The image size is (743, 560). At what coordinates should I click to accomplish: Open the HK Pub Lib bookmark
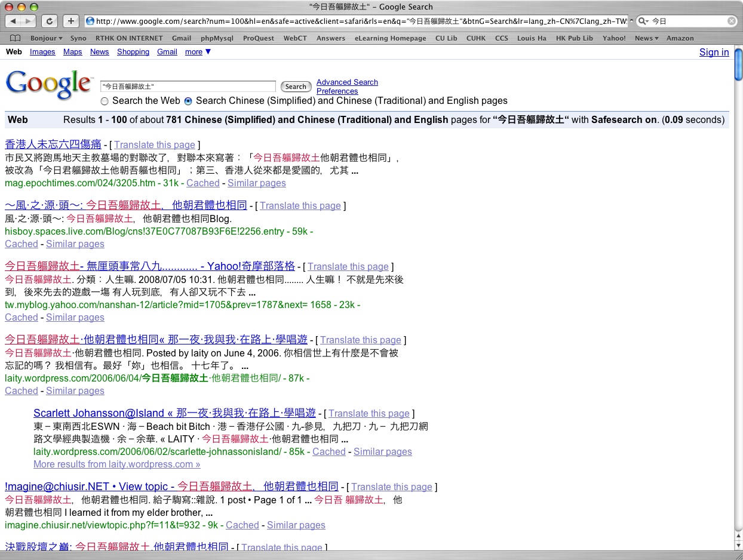click(574, 38)
